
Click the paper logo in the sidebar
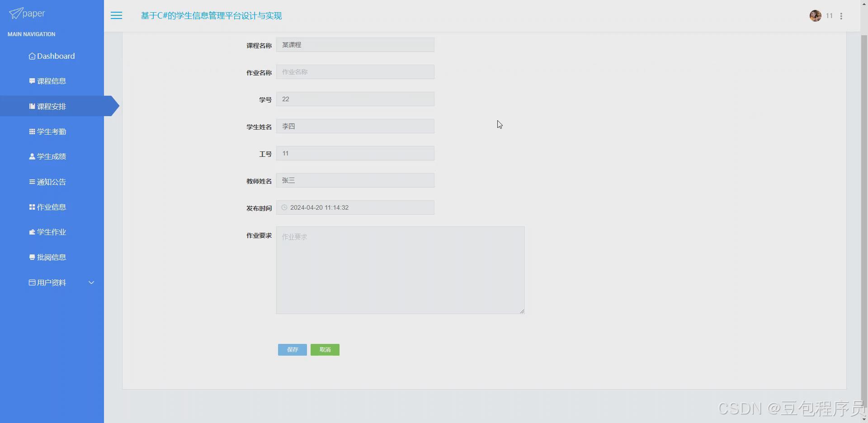[27, 13]
